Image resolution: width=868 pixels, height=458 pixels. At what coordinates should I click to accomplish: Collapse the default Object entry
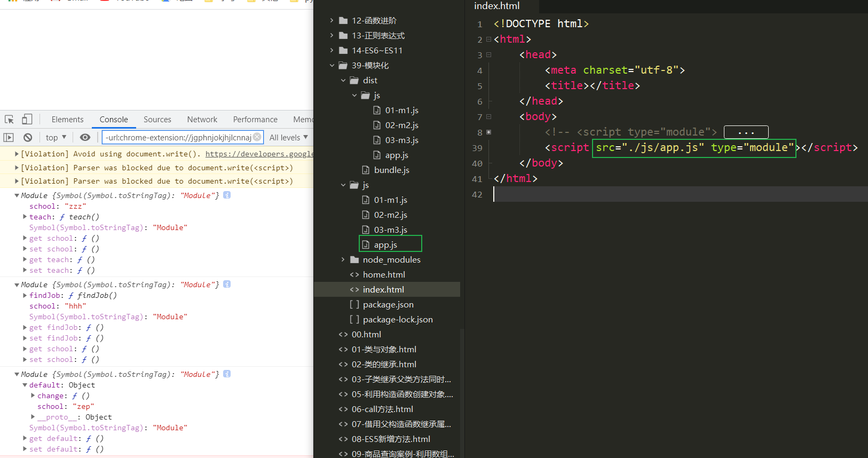coord(25,385)
